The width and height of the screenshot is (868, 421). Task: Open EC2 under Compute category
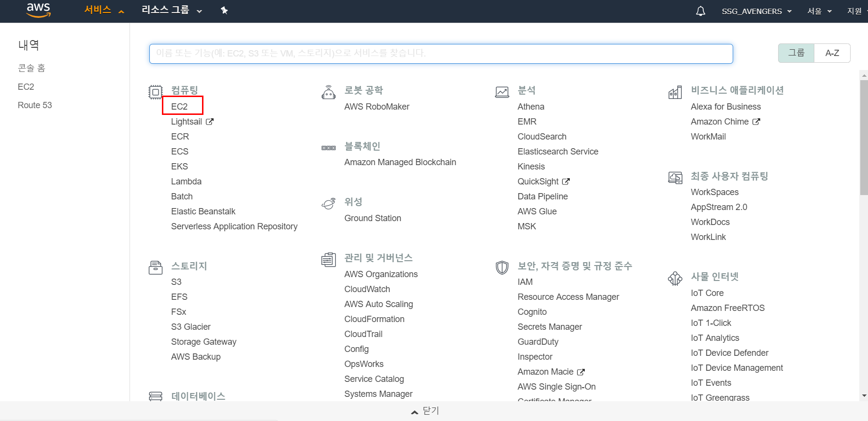179,107
